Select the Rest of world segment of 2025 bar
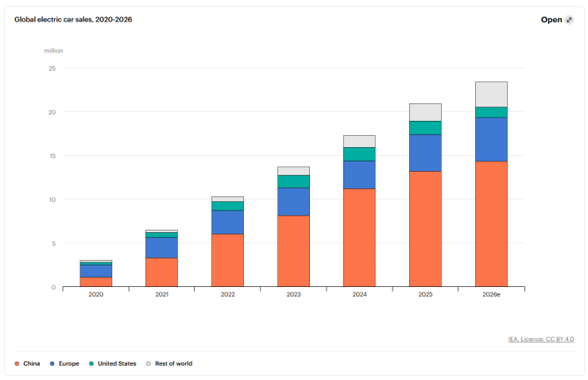 point(425,112)
